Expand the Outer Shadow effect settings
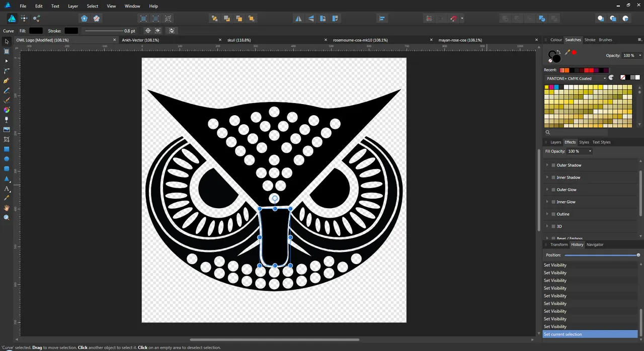644x351 pixels. [x=547, y=165]
